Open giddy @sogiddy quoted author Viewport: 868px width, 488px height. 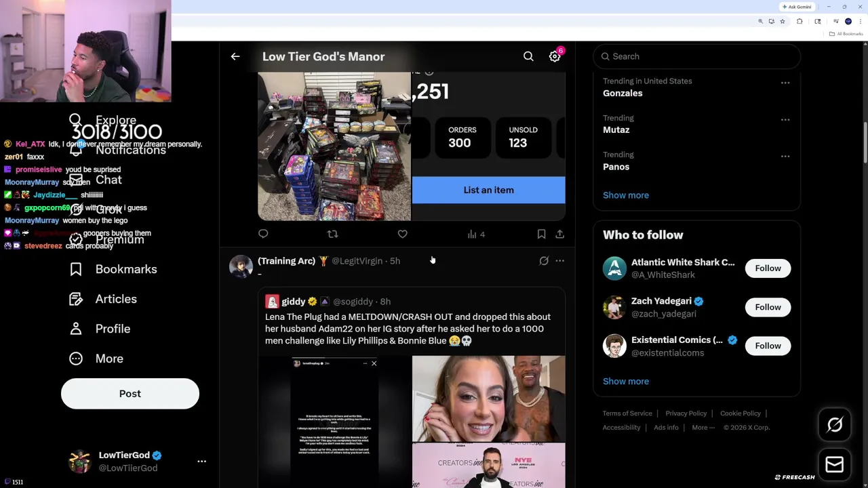(328, 302)
